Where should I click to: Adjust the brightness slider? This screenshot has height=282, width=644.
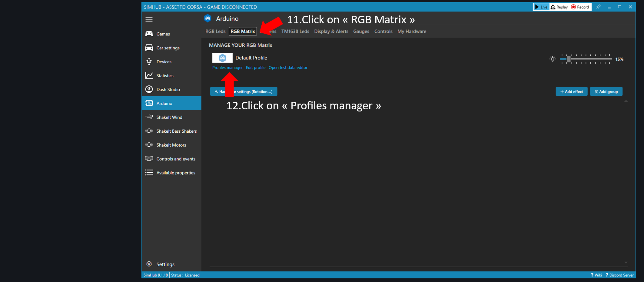pyautogui.click(x=569, y=59)
